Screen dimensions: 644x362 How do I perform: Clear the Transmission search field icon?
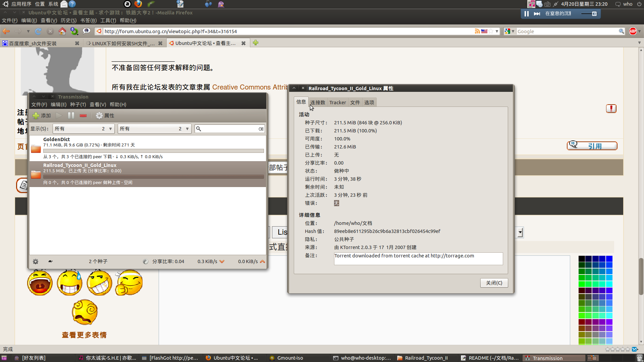pos(261,129)
